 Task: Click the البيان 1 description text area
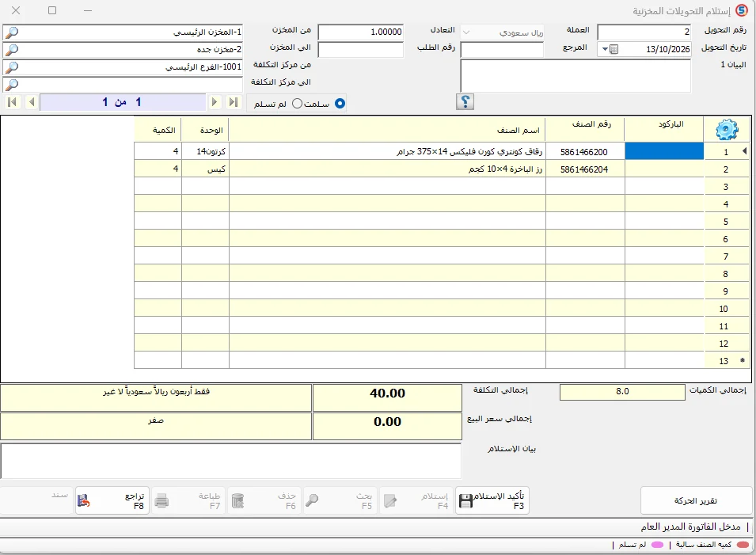point(576,75)
